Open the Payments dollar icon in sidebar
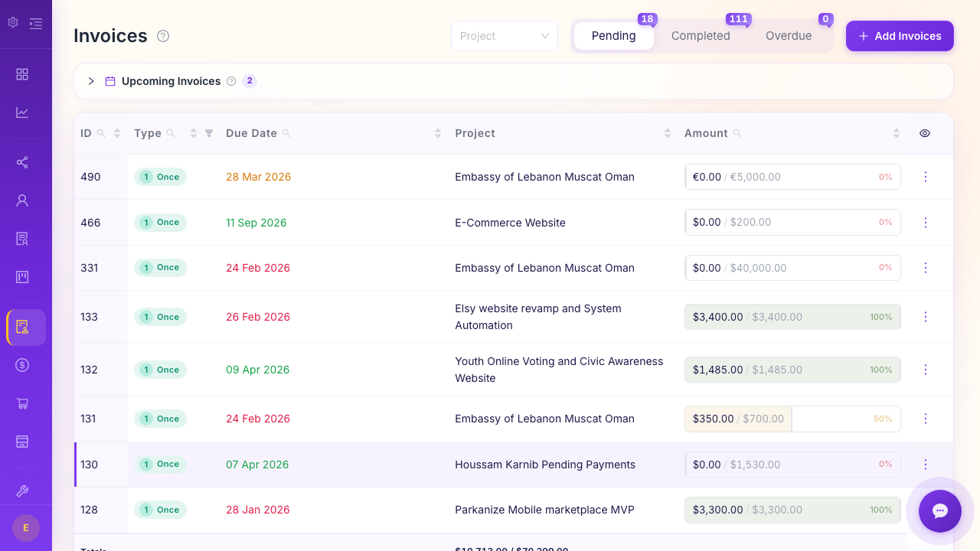Image resolution: width=980 pixels, height=551 pixels. (22, 365)
